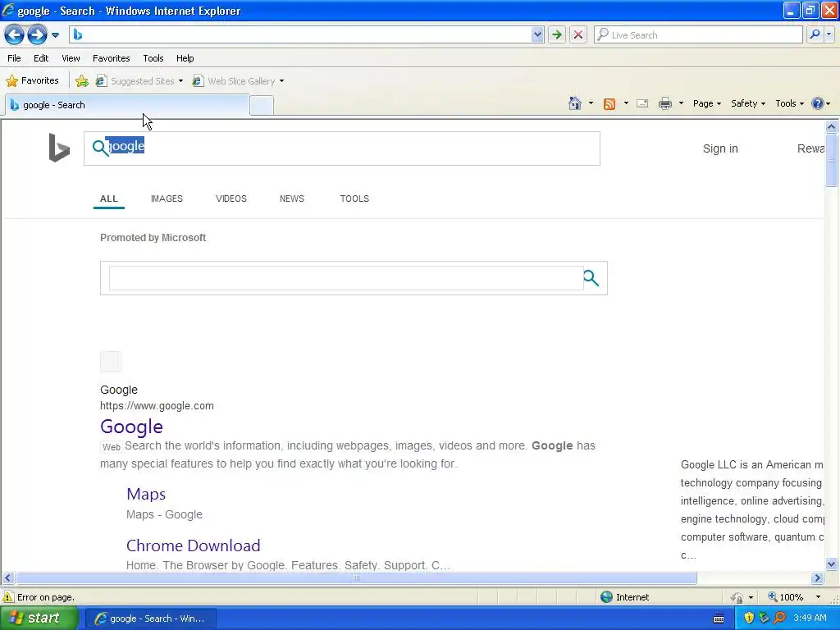
Task: Select the google - Search tab
Action: tap(127, 105)
